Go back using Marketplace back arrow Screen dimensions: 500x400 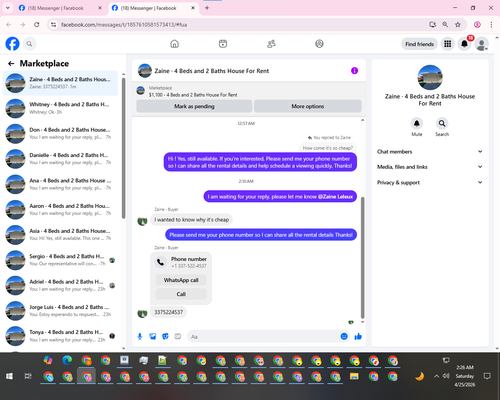(11, 63)
